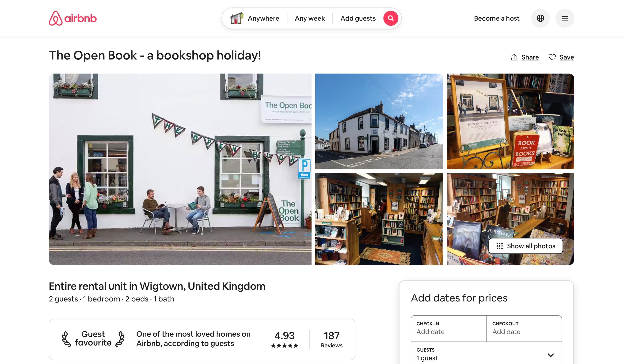Image resolution: width=624 pixels, height=364 pixels.
Task: Open the blue sky street corner photo
Action: coord(379,121)
